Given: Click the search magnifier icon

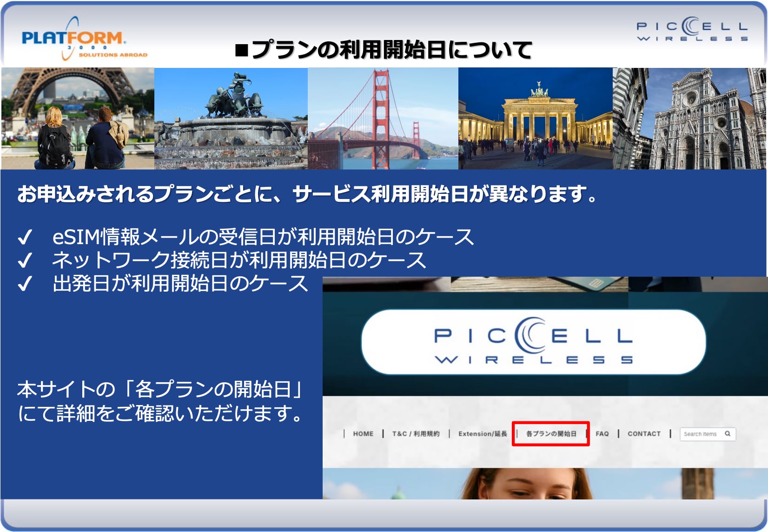Looking at the screenshot, I should pyautogui.click(x=728, y=434).
